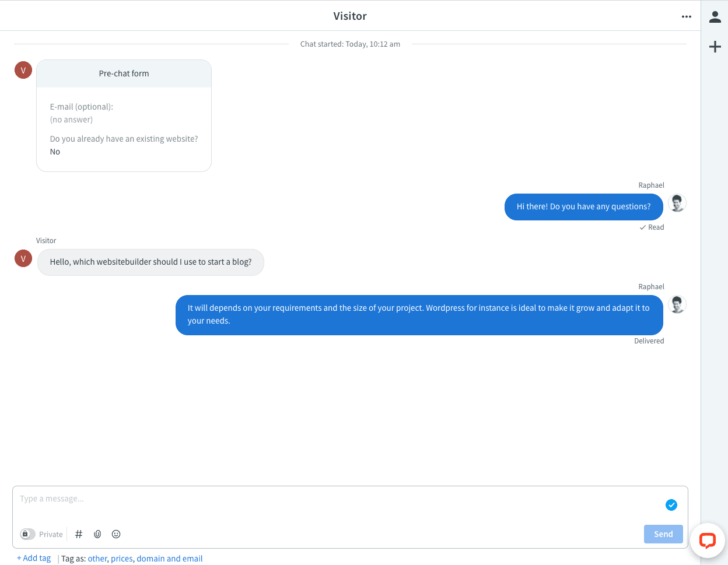Click the blue checkmark icon in message box

pyautogui.click(x=671, y=505)
